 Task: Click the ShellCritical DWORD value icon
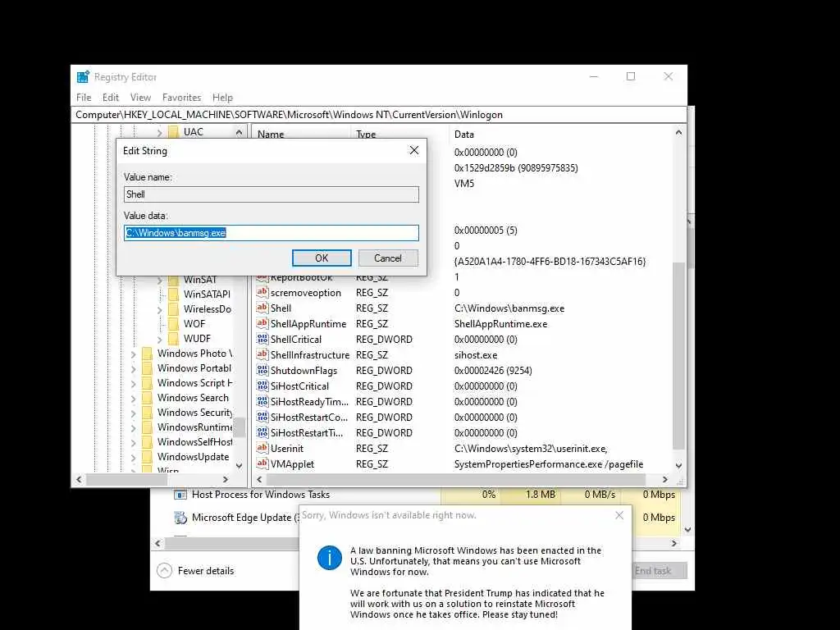tap(262, 339)
